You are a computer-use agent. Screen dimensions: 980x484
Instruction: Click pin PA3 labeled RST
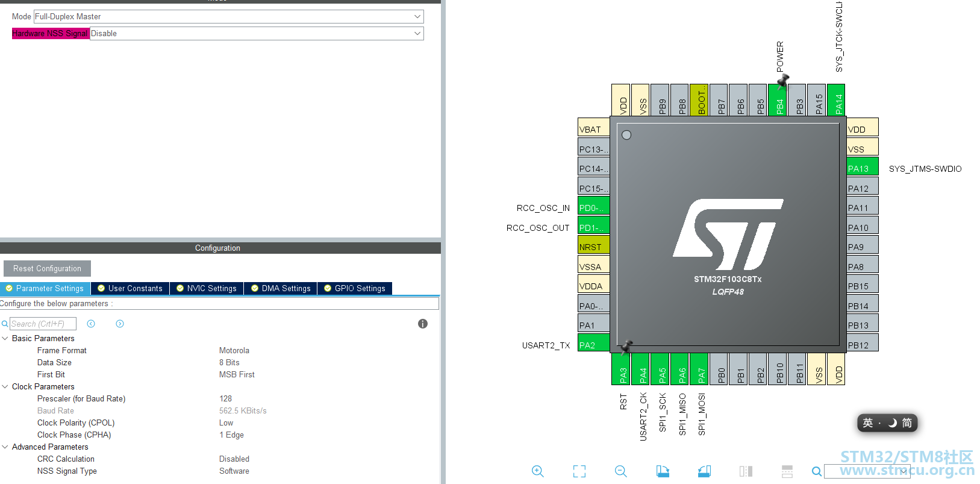(x=621, y=369)
